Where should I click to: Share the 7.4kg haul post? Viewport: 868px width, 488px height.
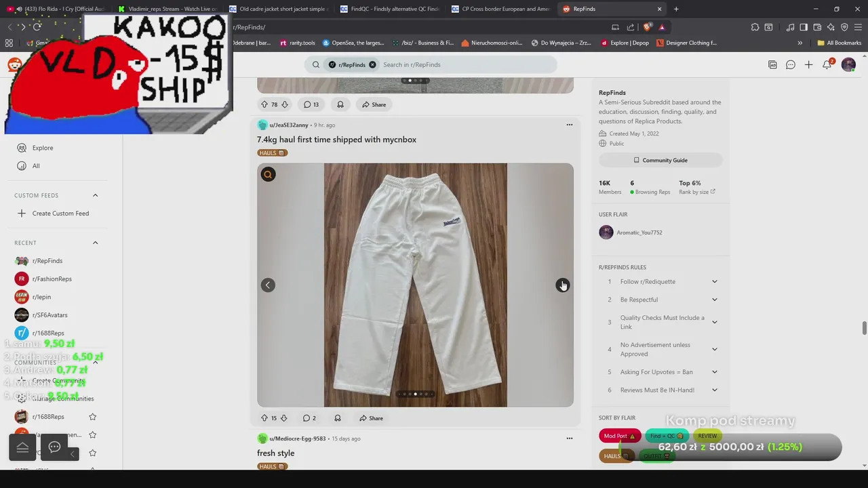click(x=372, y=418)
